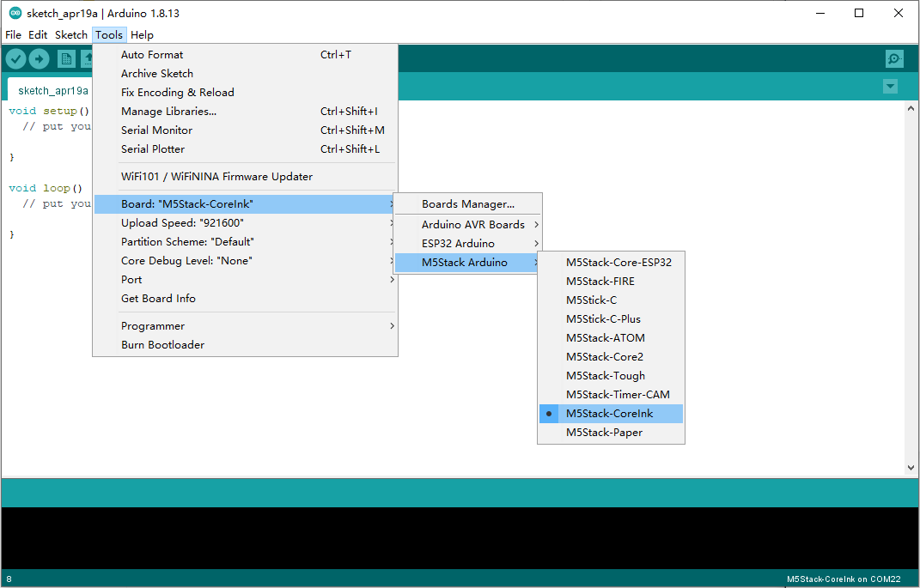
Task: Click the Verify checkmark toolbar icon
Action: (x=15, y=58)
